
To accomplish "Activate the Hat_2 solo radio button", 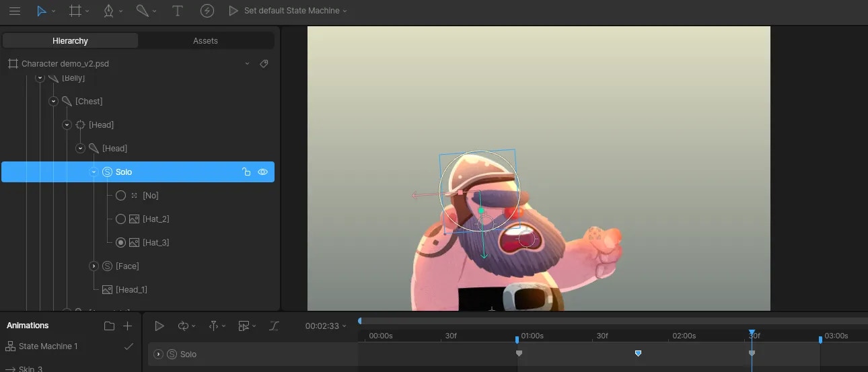I will click(x=120, y=219).
